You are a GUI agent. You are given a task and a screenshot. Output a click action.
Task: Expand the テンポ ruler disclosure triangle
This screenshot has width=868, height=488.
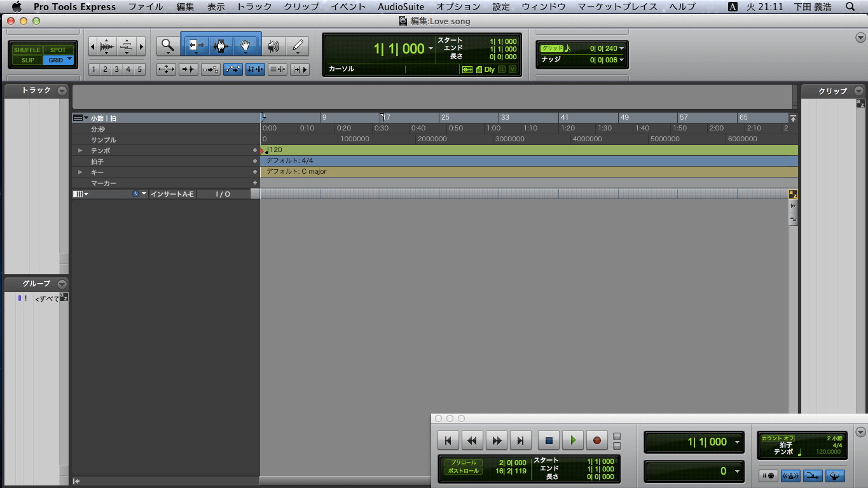(79, 150)
